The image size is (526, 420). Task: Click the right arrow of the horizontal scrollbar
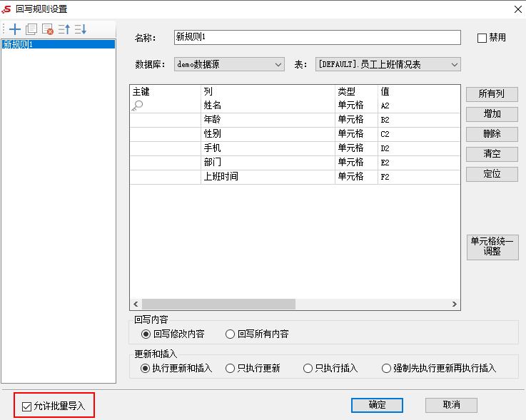[x=454, y=304]
